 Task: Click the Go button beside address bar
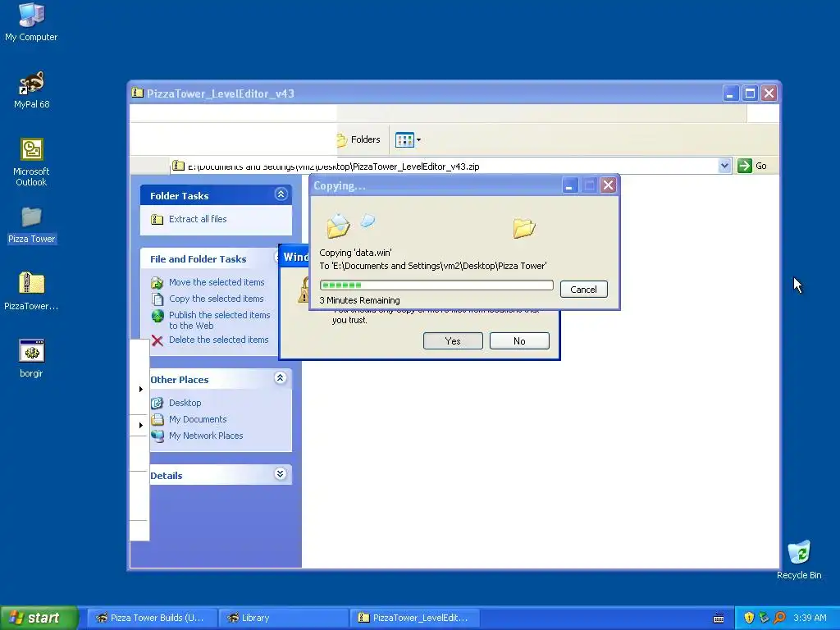click(x=752, y=166)
